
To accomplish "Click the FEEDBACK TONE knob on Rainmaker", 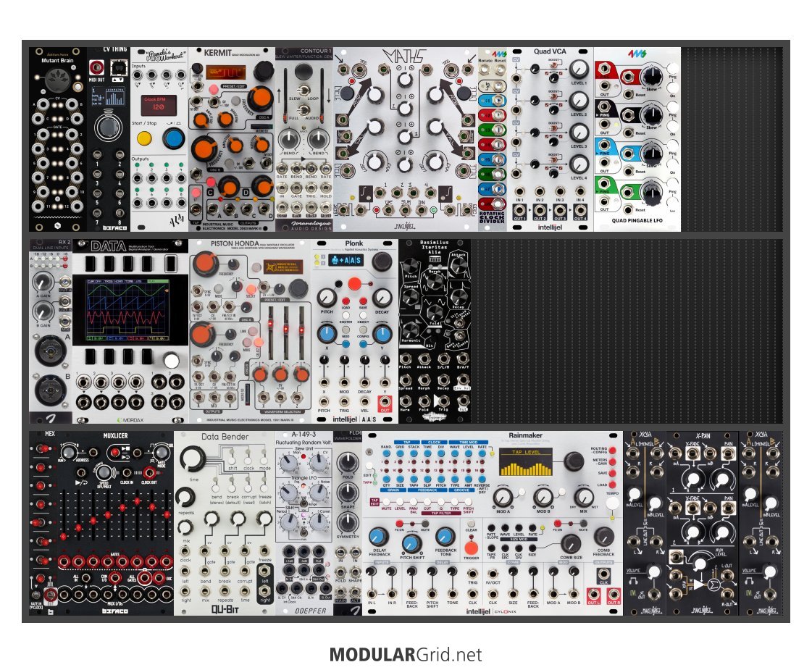I will [x=445, y=537].
